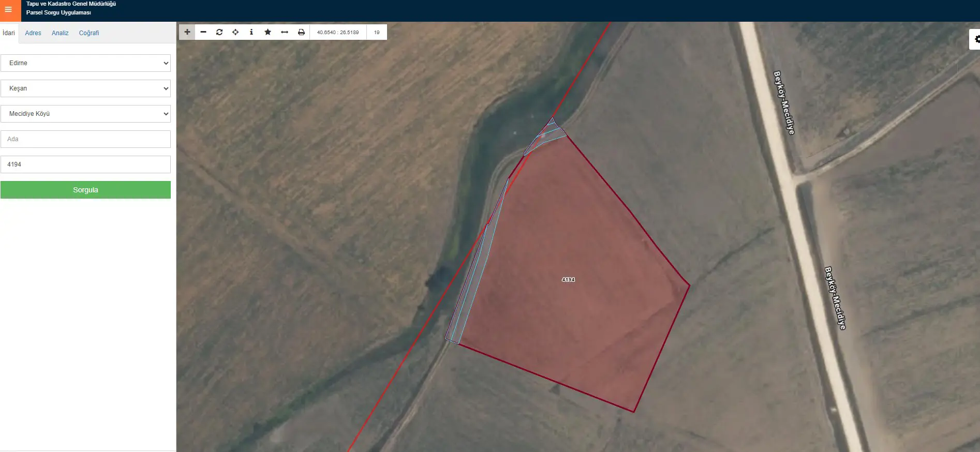Screen dimensions: 980x452
Task: Switch to the Adres tab
Action: tap(33, 33)
